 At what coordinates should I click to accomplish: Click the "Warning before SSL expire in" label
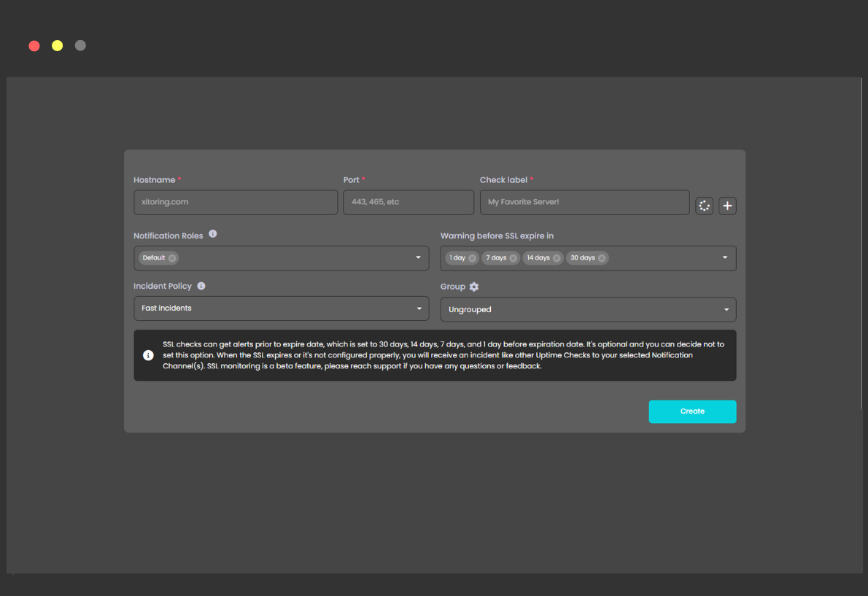[497, 236]
